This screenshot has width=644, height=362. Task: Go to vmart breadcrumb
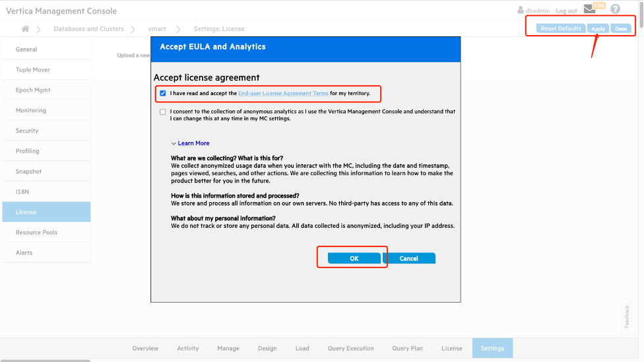click(x=157, y=29)
